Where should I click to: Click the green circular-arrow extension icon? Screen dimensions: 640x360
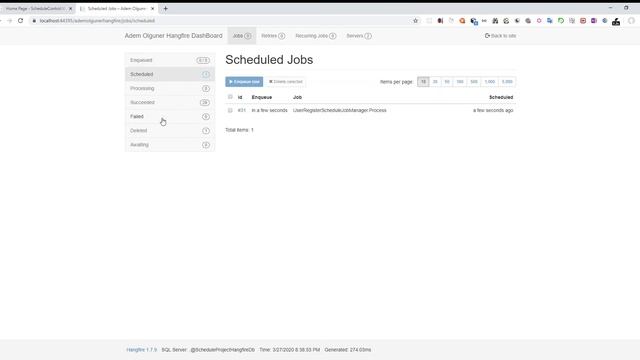click(x=561, y=21)
